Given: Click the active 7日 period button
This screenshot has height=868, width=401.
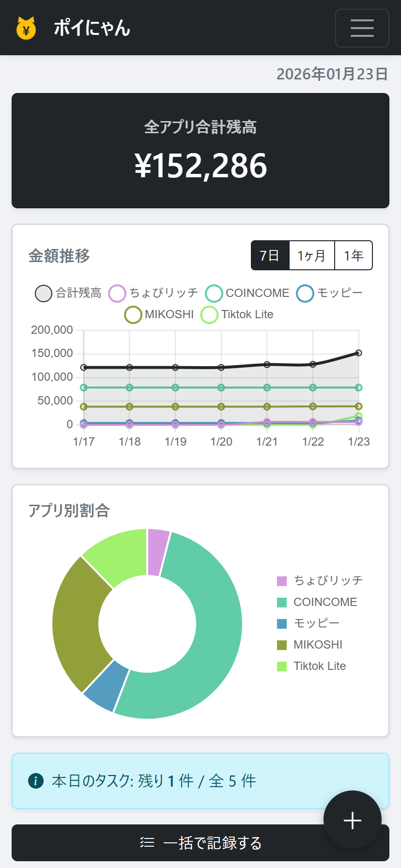Looking at the screenshot, I should (270, 255).
